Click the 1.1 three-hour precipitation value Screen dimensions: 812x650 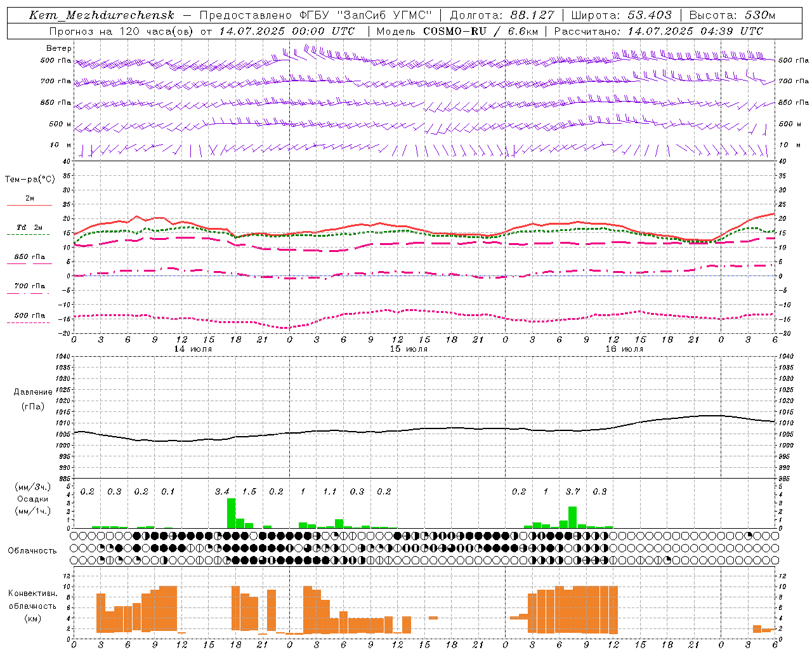[330, 491]
